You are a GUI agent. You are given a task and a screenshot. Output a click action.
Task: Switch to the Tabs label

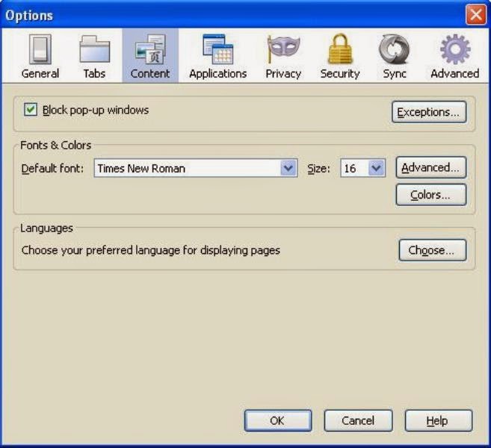click(x=94, y=73)
